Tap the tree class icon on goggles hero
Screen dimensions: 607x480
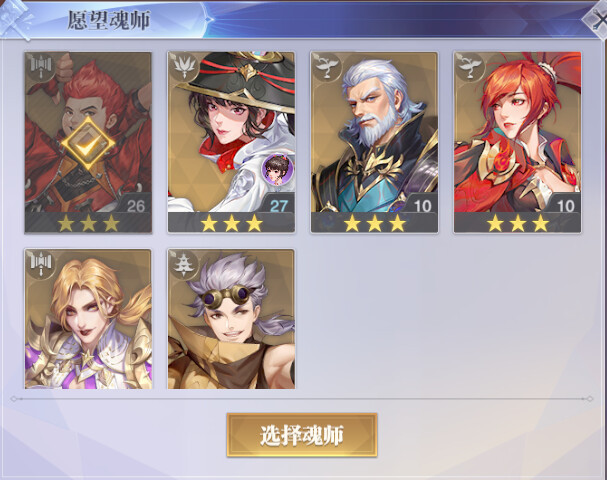coord(183,264)
